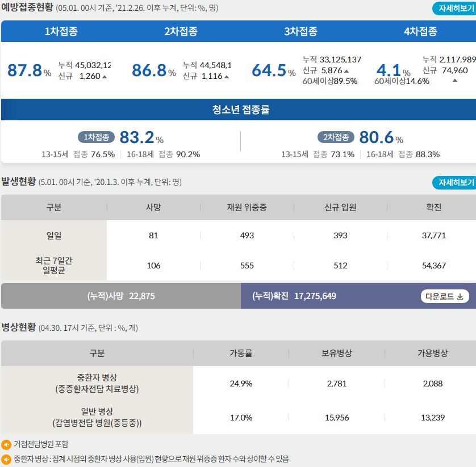Click 13-15세 접종 73.1% text

pos(318,154)
